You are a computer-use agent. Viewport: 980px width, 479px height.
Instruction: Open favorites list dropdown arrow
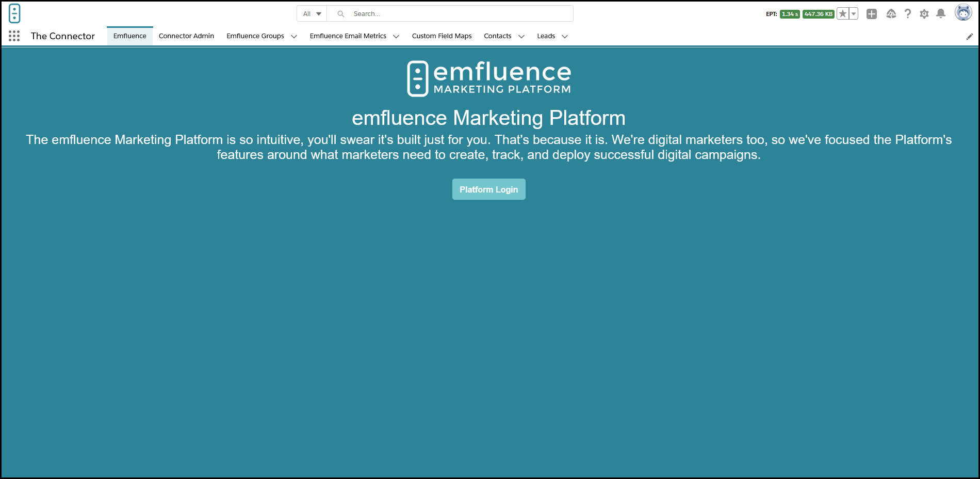point(854,14)
